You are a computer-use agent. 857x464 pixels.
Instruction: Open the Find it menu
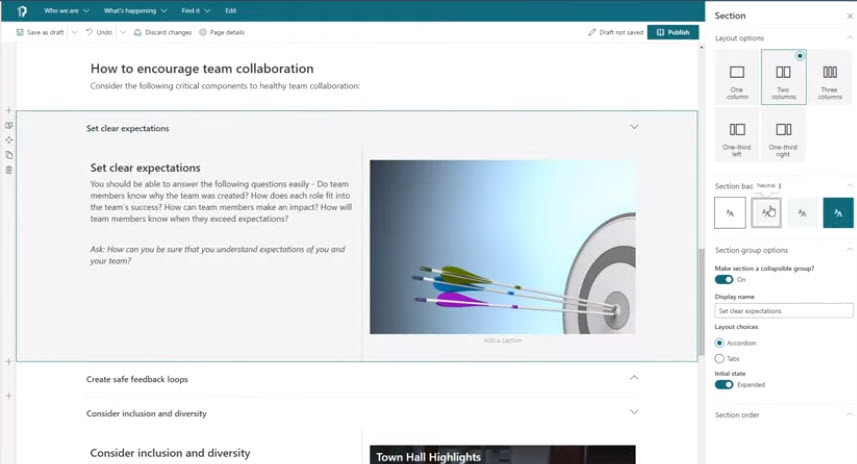(196, 10)
